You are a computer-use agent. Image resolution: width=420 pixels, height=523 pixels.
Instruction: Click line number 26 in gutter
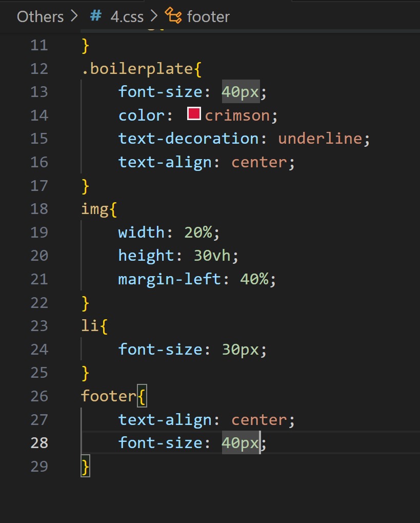click(x=39, y=396)
